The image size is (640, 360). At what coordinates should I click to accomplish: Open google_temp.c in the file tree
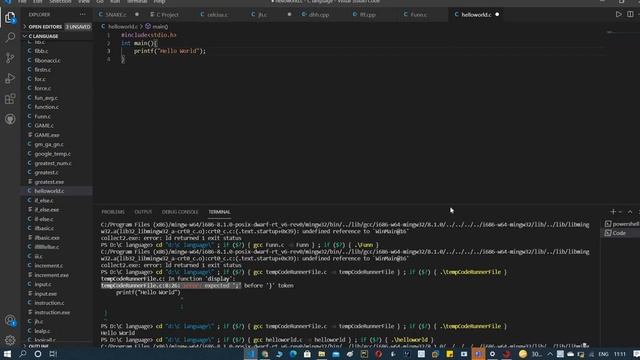(x=53, y=154)
